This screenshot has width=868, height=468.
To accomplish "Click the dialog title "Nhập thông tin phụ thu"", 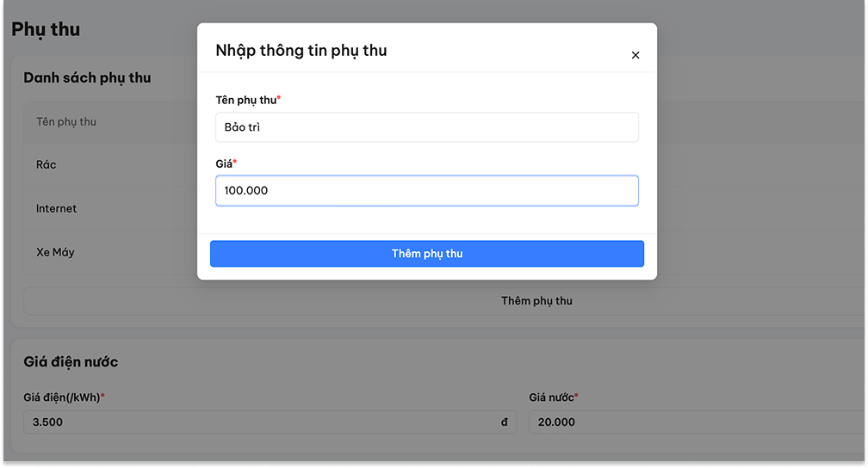I will click(x=301, y=51).
